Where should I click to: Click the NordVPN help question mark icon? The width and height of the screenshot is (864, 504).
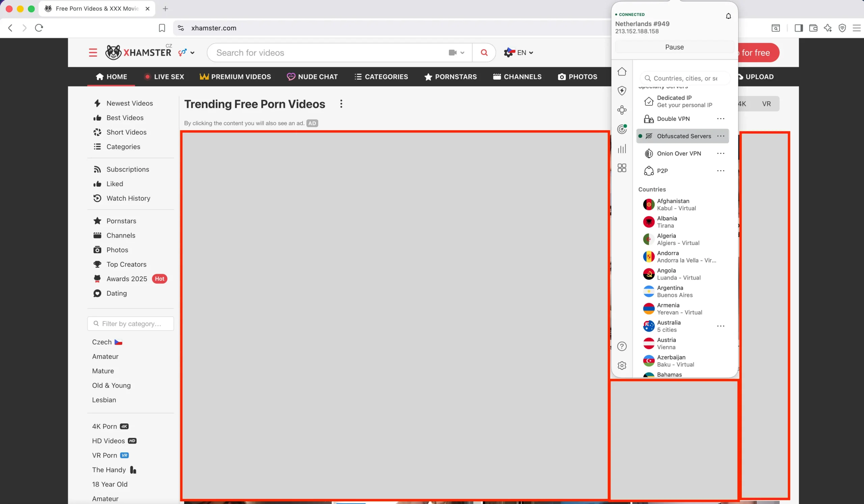pyautogui.click(x=622, y=346)
